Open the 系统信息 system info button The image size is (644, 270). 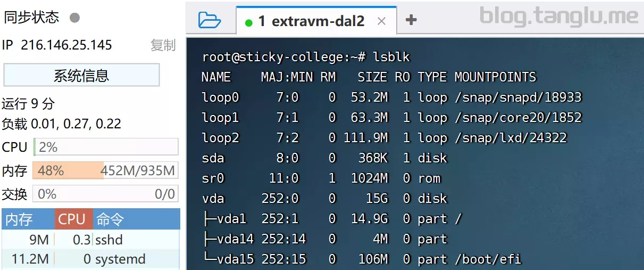pos(81,75)
